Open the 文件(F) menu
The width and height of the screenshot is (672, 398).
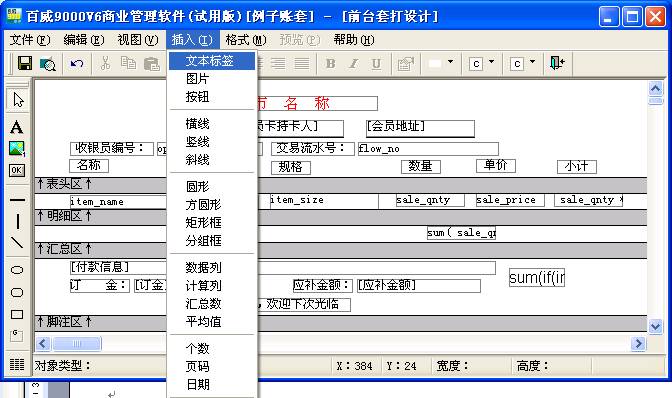tap(30, 40)
